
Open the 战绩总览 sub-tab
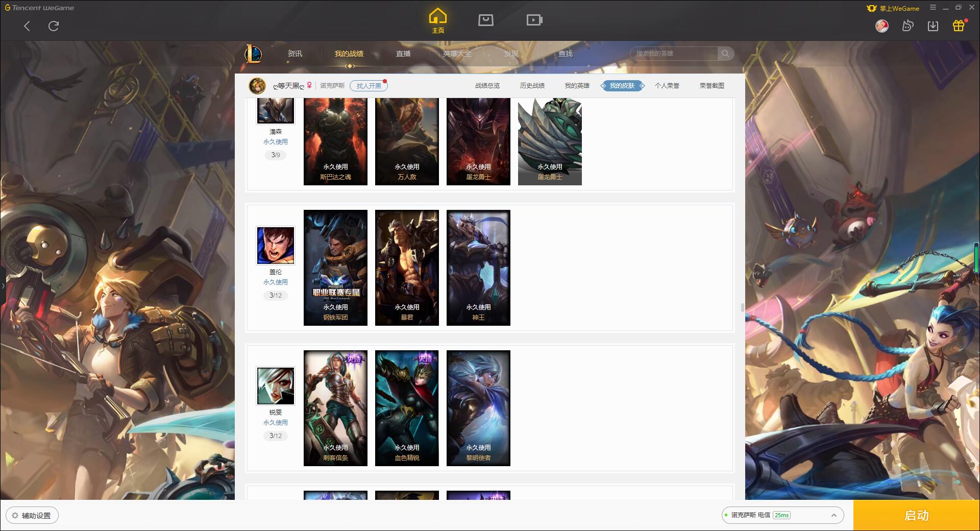487,86
